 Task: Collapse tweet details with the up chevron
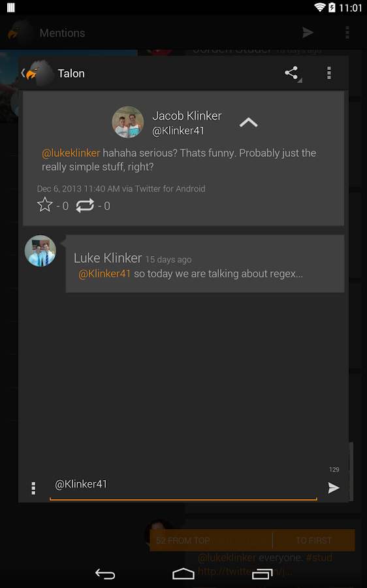(248, 122)
